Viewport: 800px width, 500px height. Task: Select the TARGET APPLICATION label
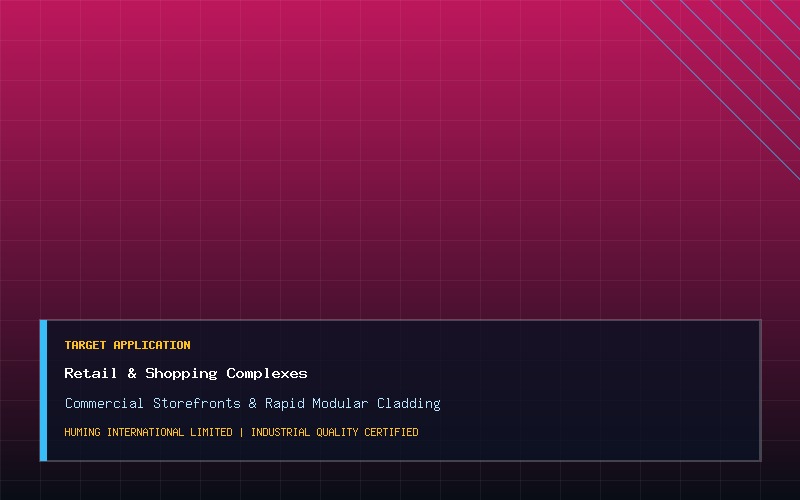pyautogui.click(x=128, y=345)
